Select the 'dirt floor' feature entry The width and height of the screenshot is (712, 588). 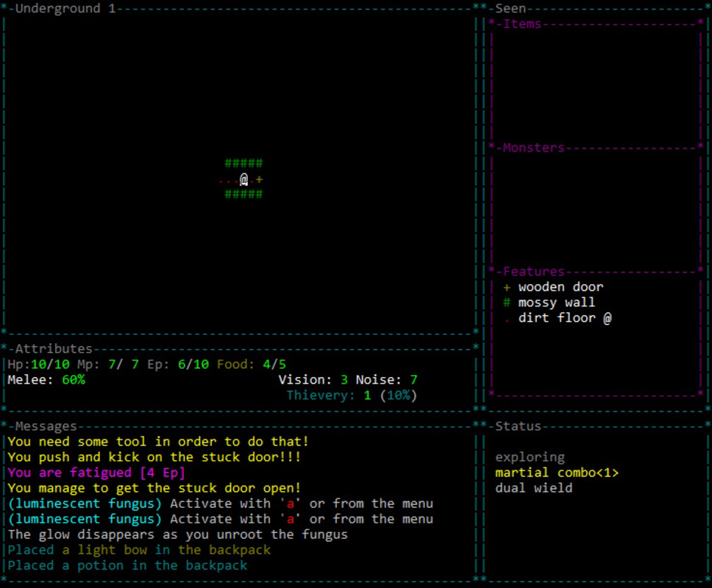coord(557,318)
